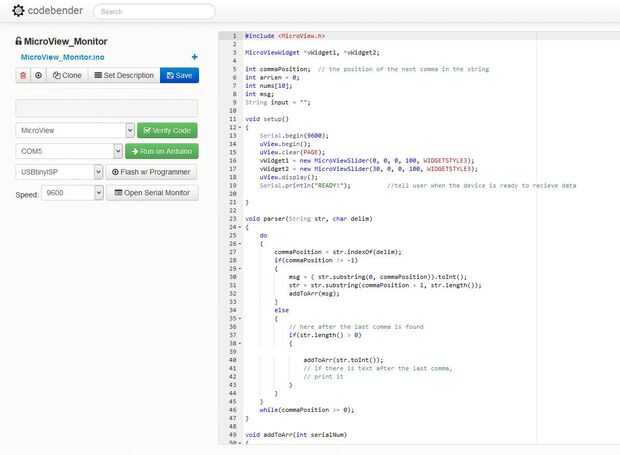Verify Code for the sketch

[167, 130]
